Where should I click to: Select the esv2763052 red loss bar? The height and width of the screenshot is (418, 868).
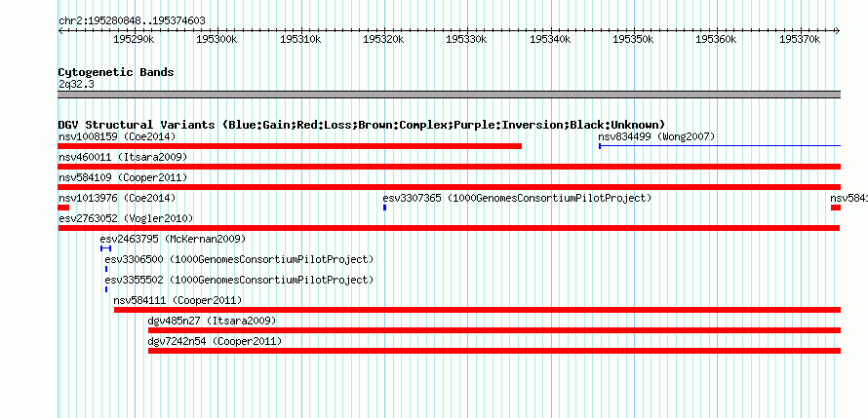[x=449, y=228]
